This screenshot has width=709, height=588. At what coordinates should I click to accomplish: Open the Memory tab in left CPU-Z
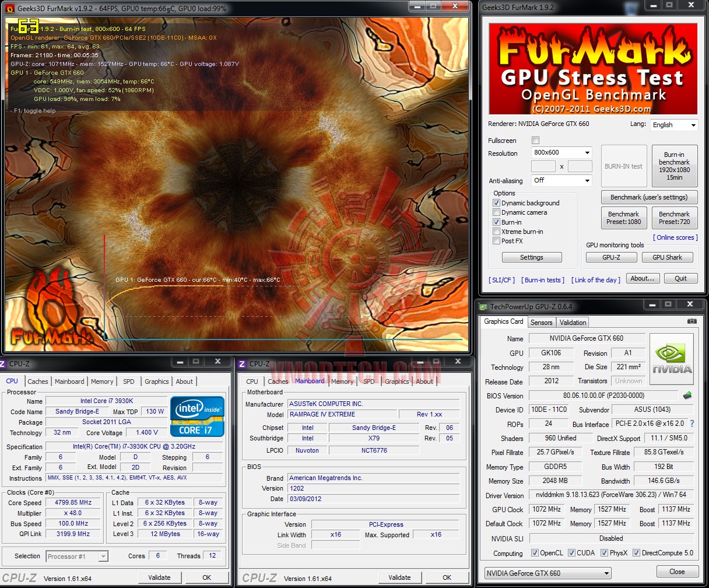point(102,381)
